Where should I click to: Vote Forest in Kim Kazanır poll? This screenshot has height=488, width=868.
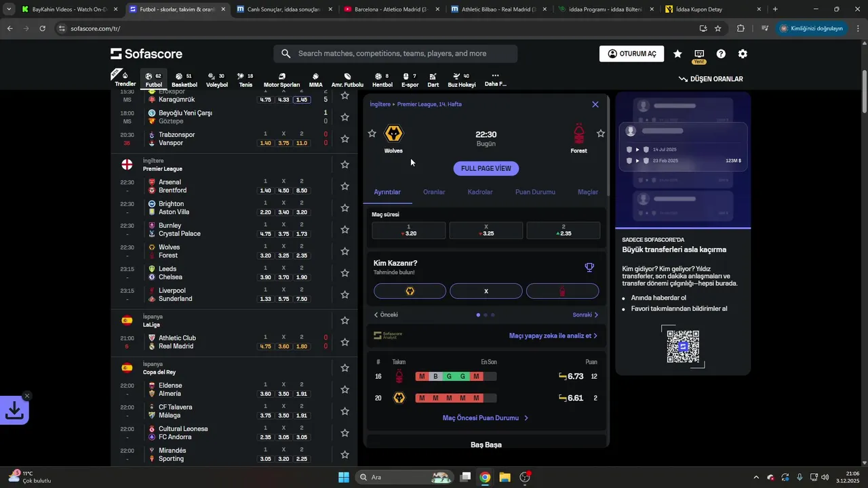coord(562,291)
